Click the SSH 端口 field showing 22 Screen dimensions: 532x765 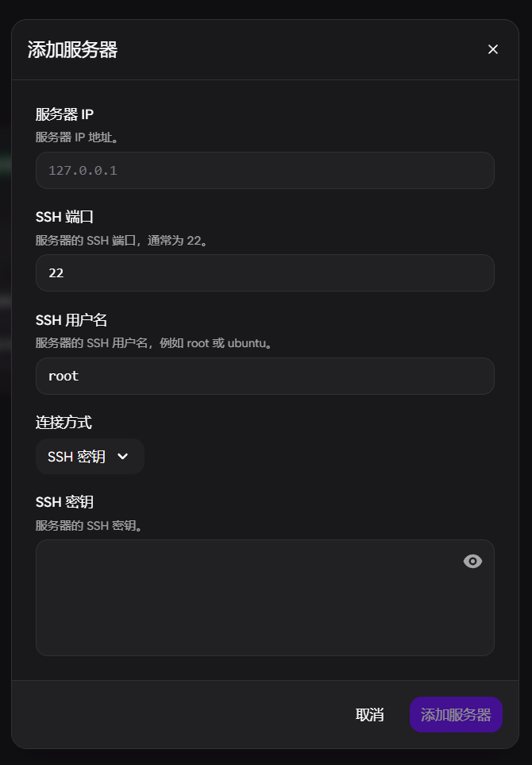pos(264,273)
